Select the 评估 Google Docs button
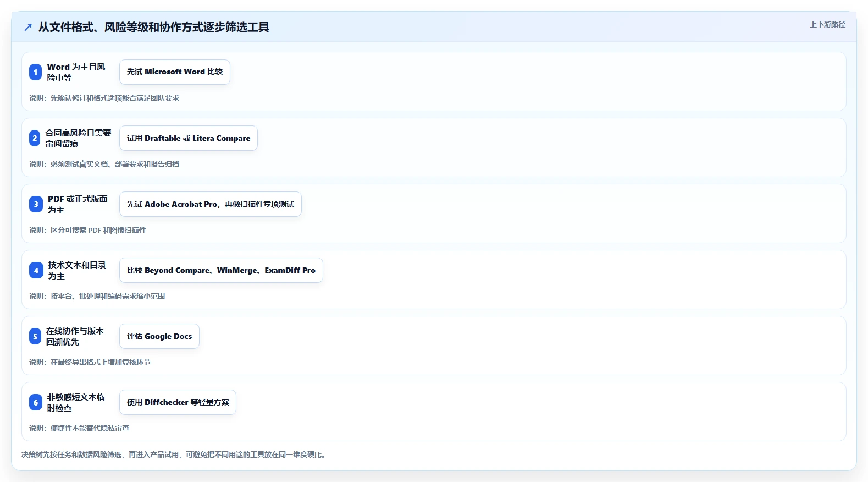 (x=159, y=336)
